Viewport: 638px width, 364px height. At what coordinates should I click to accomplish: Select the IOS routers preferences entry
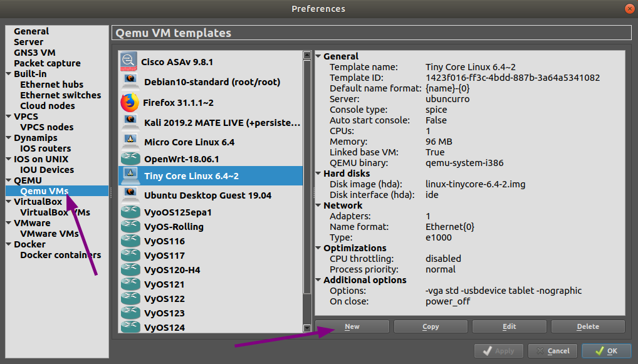point(46,148)
